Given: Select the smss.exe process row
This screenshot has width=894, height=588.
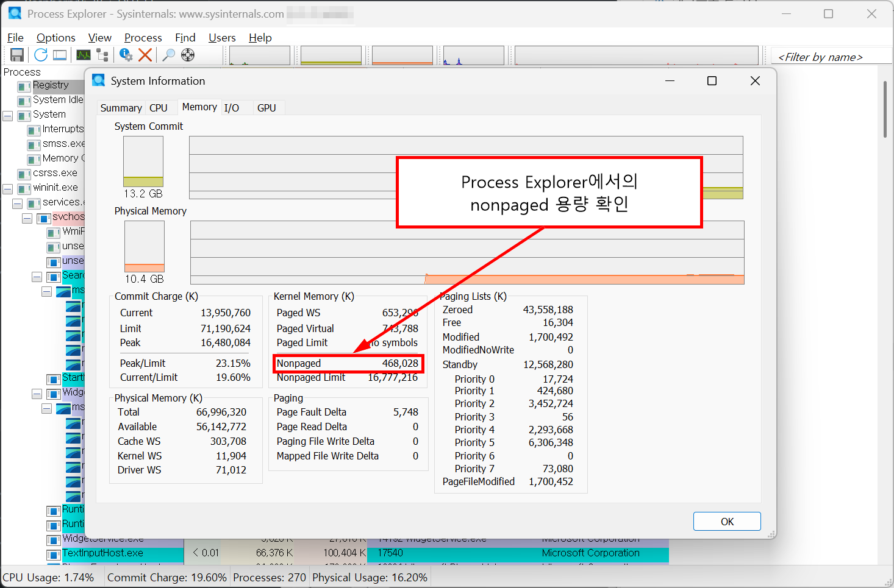Looking at the screenshot, I should (55, 144).
